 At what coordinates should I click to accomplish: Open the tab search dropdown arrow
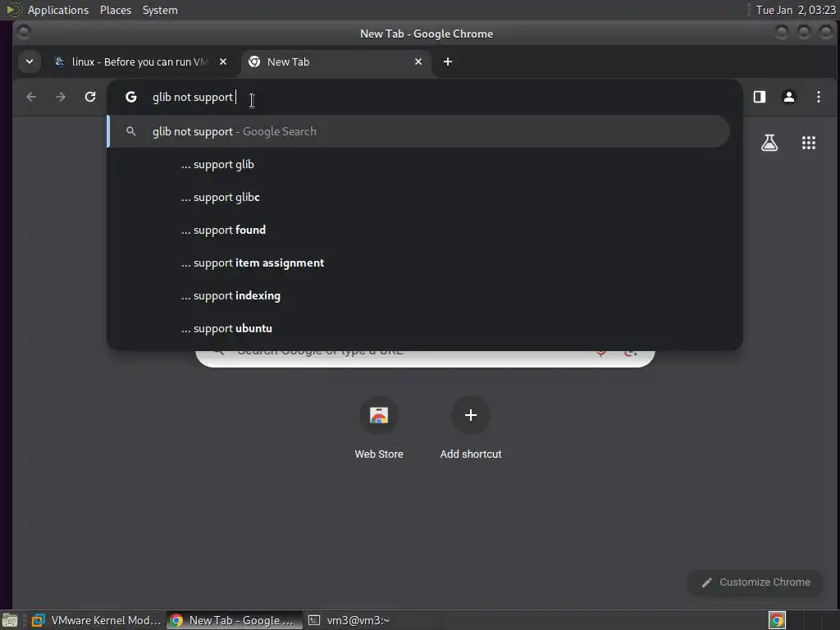coord(30,62)
